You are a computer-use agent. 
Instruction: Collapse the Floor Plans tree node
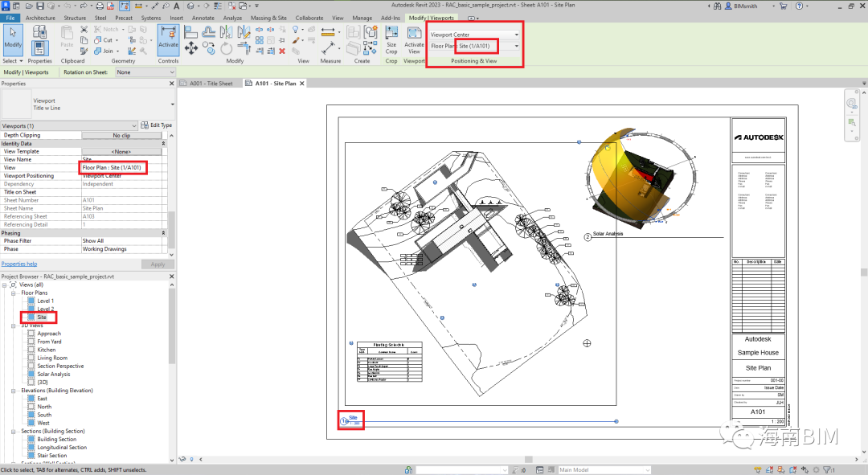point(13,293)
